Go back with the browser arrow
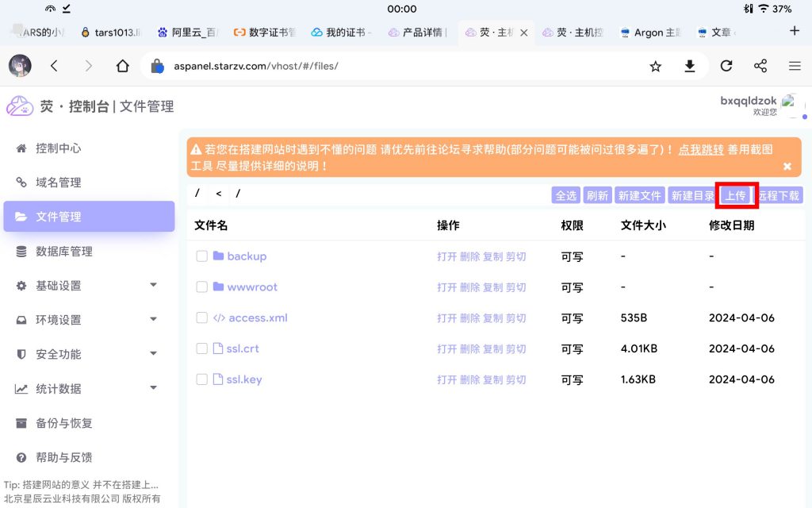 click(54, 66)
